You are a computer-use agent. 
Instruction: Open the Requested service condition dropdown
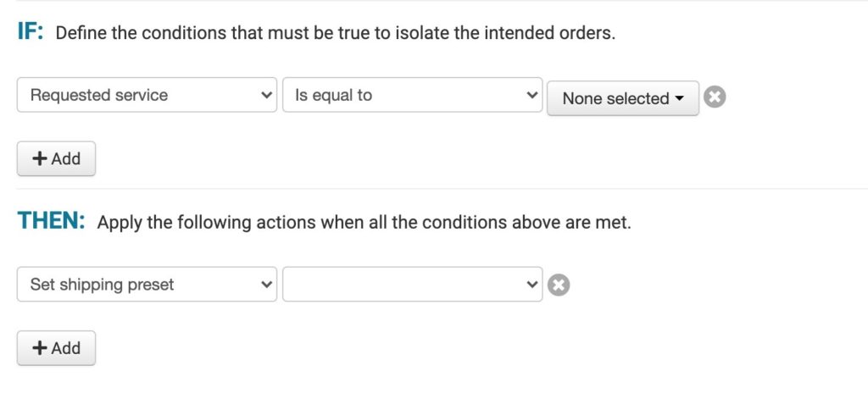pyautogui.click(x=147, y=95)
